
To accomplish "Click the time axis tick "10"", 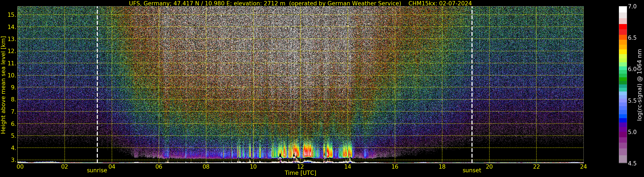I will [x=253, y=167].
